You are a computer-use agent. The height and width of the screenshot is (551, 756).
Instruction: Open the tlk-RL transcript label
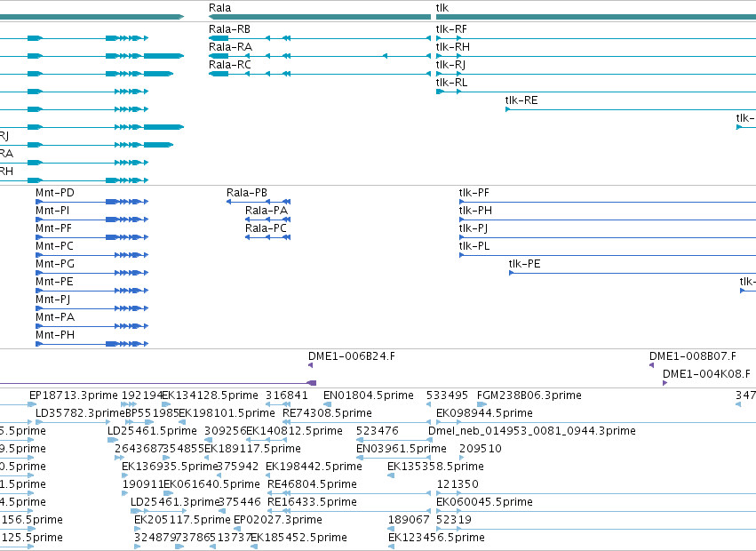pyautogui.click(x=452, y=83)
